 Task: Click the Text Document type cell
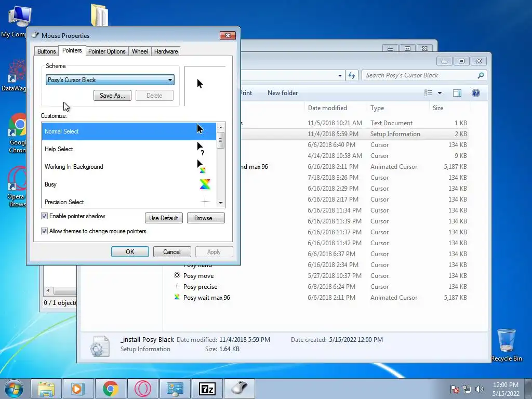(392, 123)
